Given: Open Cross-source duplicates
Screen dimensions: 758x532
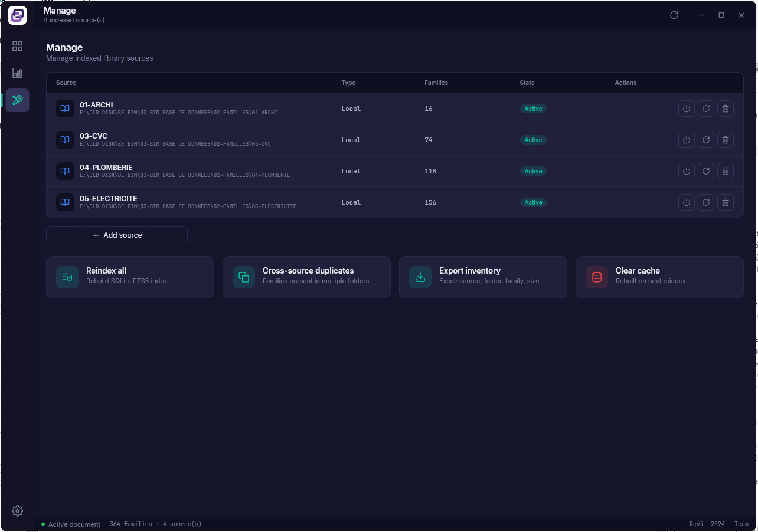Looking at the screenshot, I should (306, 277).
